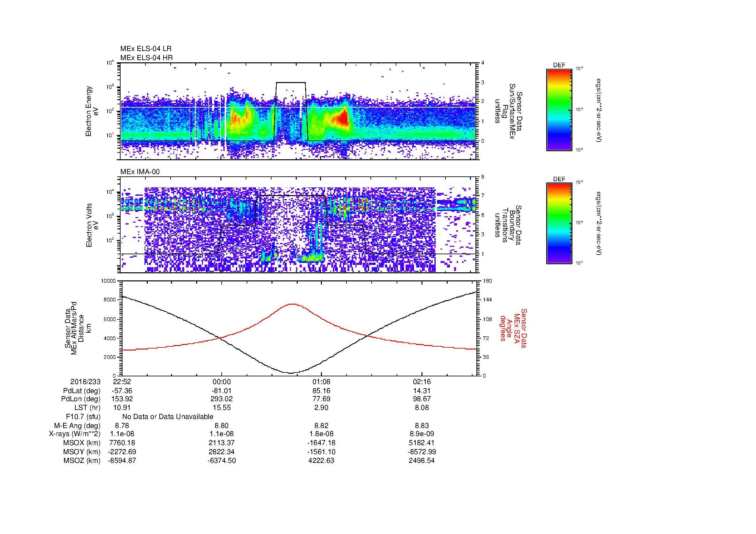Viewport: 756px width, 534px height.
Task: Click the LST value '8.08'
Action: coord(422,408)
